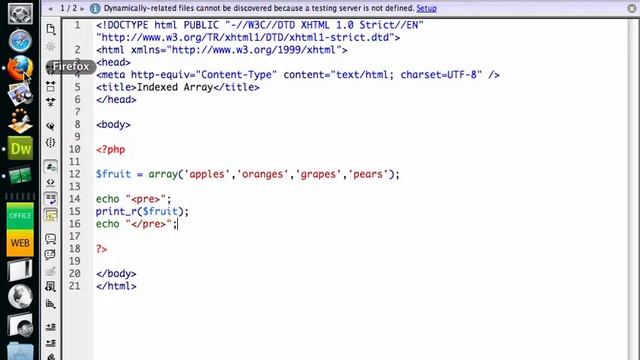The width and height of the screenshot is (640, 360).
Task: Click the meta http-equiv Content-Type line
Action: coord(298,75)
